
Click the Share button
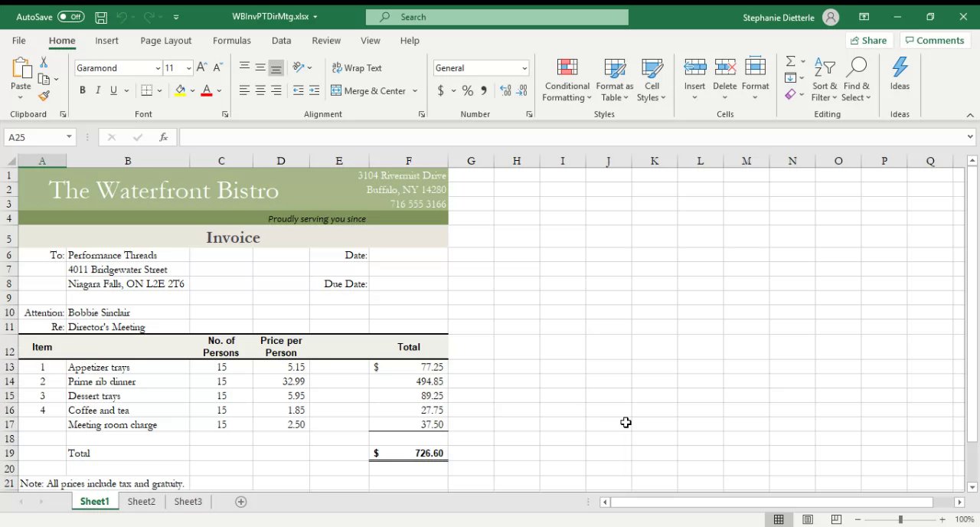tap(868, 41)
